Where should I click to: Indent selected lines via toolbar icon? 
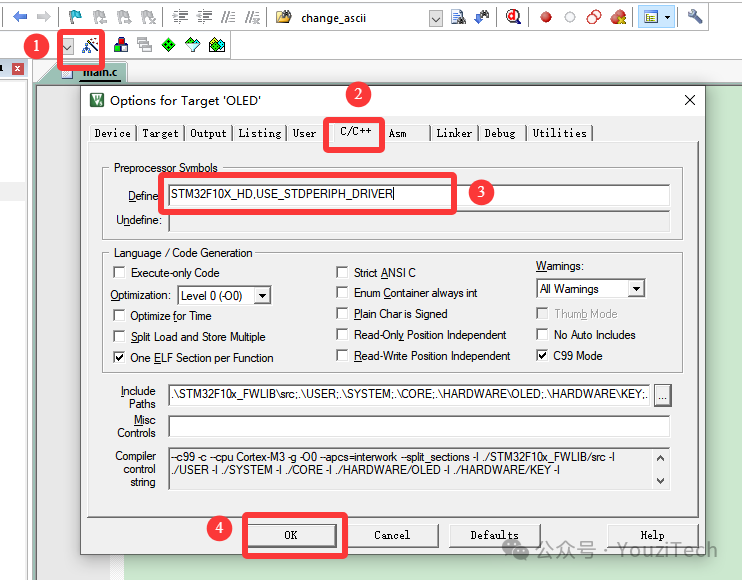180,17
